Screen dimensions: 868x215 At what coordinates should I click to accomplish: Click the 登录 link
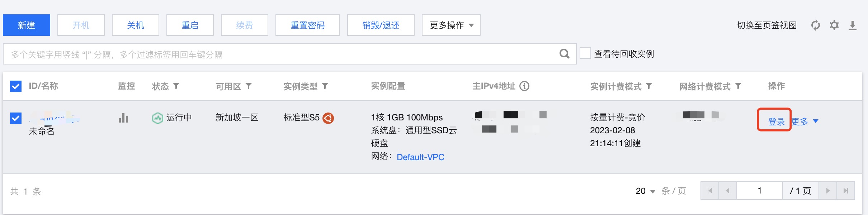(776, 122)
